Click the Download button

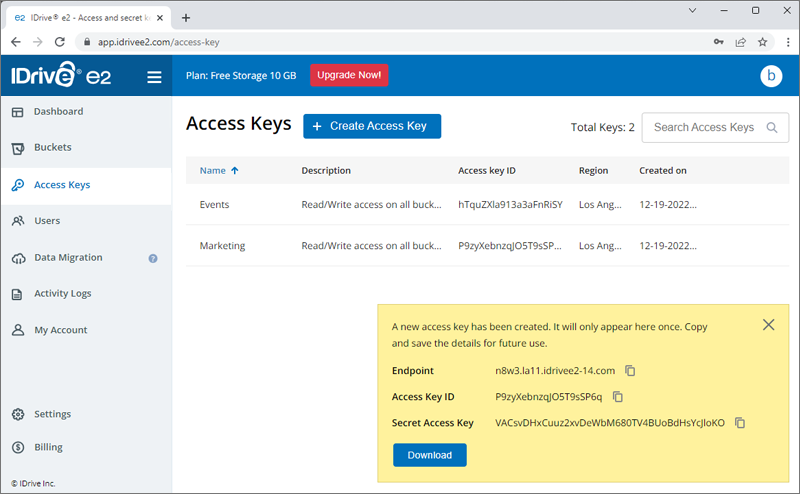click(430, 455)
